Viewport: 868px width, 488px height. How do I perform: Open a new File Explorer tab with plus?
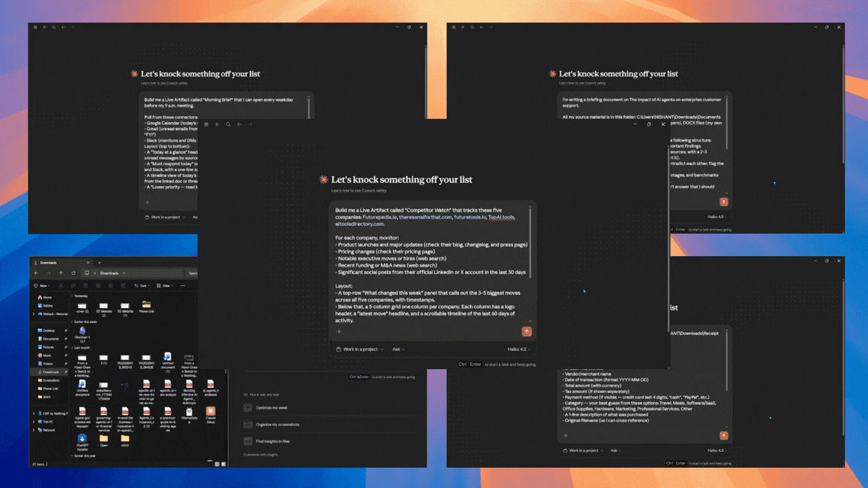click(99, 263)
